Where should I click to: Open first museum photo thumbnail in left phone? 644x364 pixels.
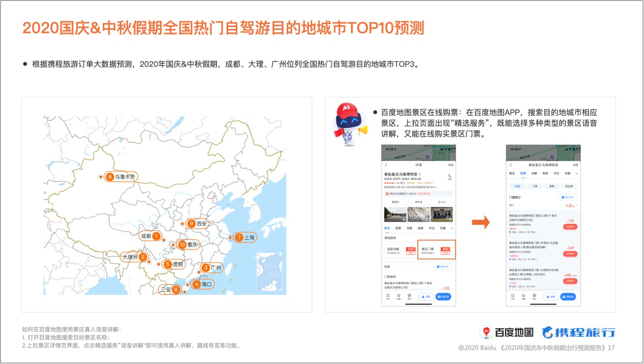click(395, 215)
